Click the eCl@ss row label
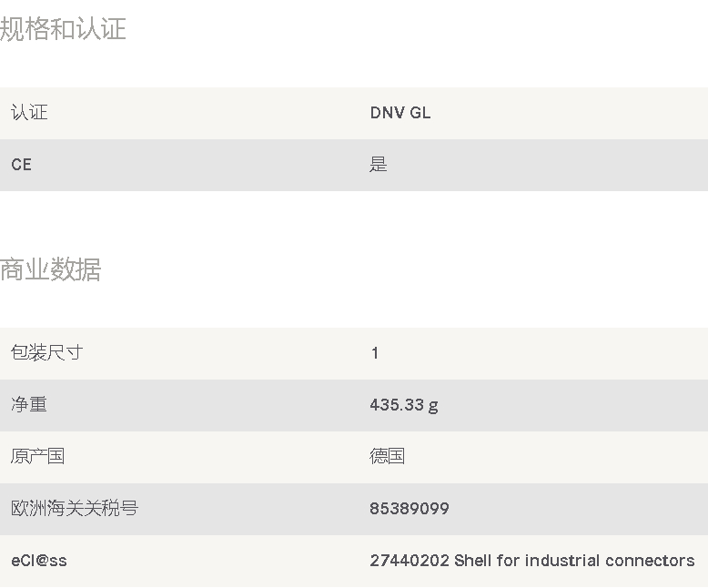 [x=39, y=561]
